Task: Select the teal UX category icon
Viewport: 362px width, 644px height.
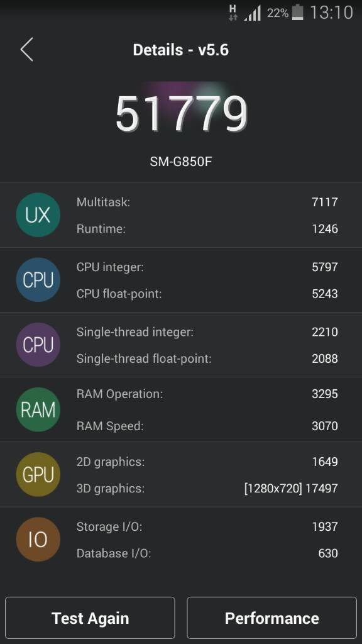Action: point(38,215)
